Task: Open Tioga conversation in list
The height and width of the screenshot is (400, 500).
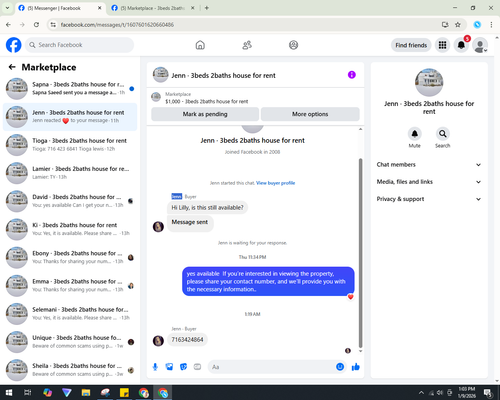Action: click(70, 145)
